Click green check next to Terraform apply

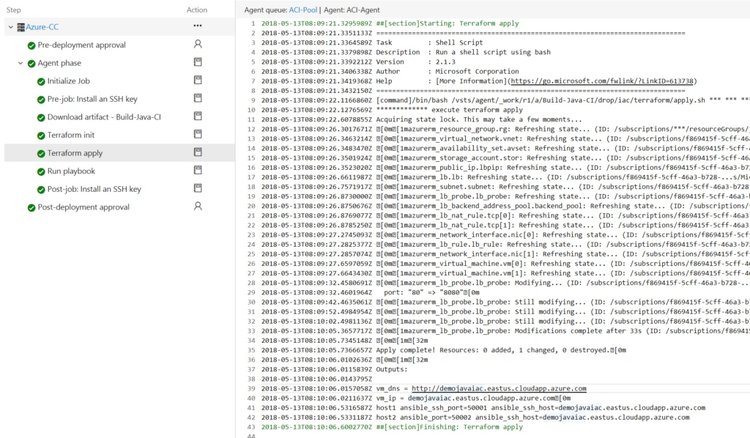pos(41,154)
